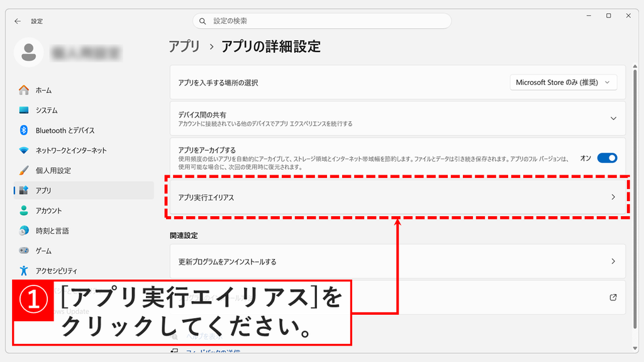The height and width of the screenshot is (362, 644).
Task: Click the 設定の検索 search field
Action: (322, 21)
